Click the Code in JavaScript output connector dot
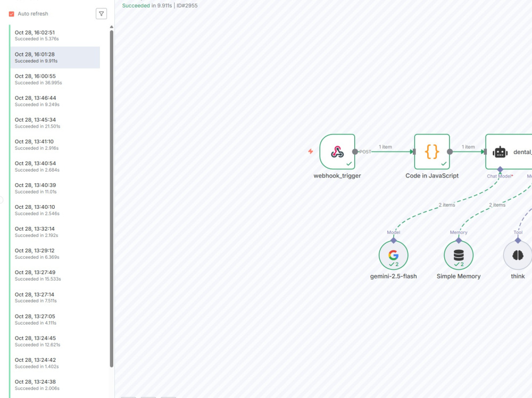This screenshot has width=532, height=398. (450, 152)
